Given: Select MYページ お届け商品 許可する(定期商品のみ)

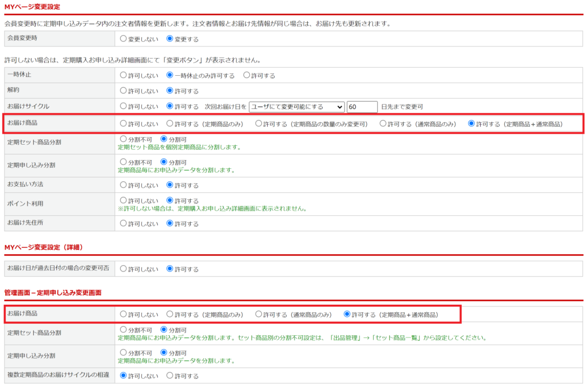Looking at the screenshot, I should point(169,123).
